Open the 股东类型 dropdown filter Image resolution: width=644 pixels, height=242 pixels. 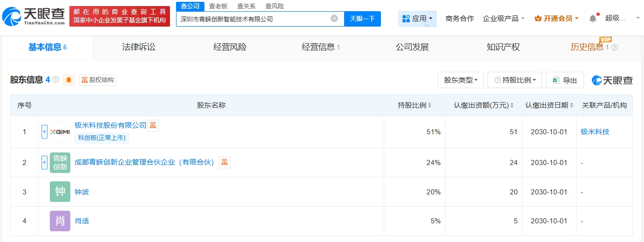(461, 80)
